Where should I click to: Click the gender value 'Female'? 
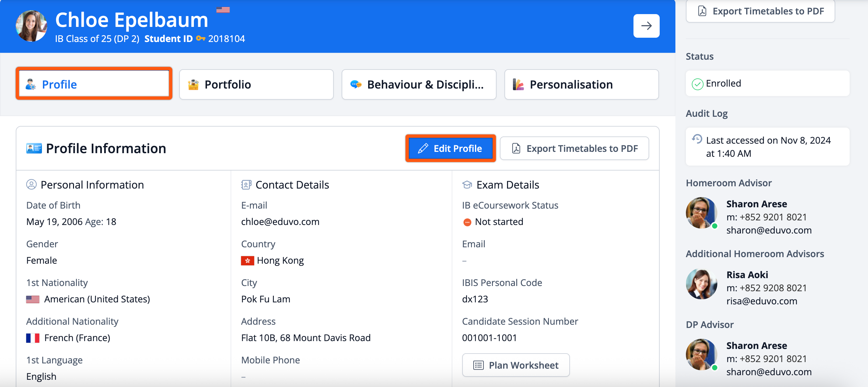42,260
